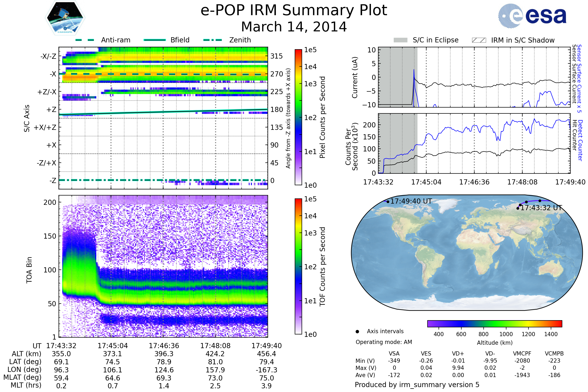The height and width of the screenshot is (392, 588).
Task: Click the S/C in Eclipse gray legend patch
Action: click(x=400, y=40)
